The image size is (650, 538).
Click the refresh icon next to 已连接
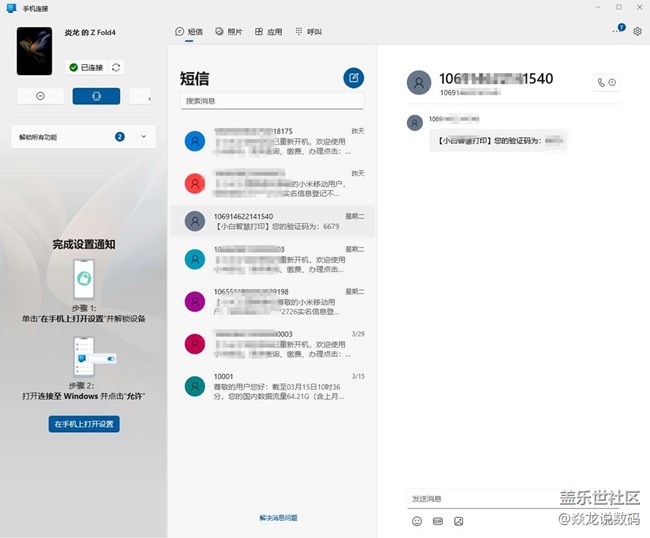(117, 67)
